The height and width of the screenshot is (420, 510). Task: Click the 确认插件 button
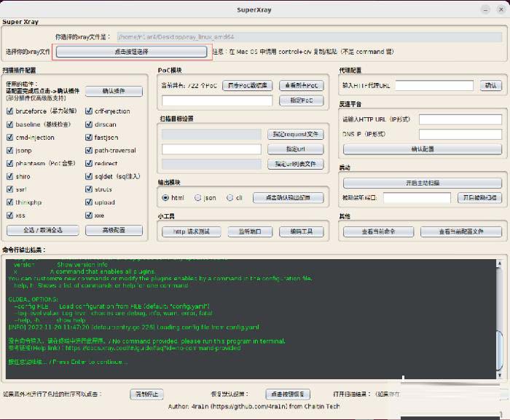[114, 91]
